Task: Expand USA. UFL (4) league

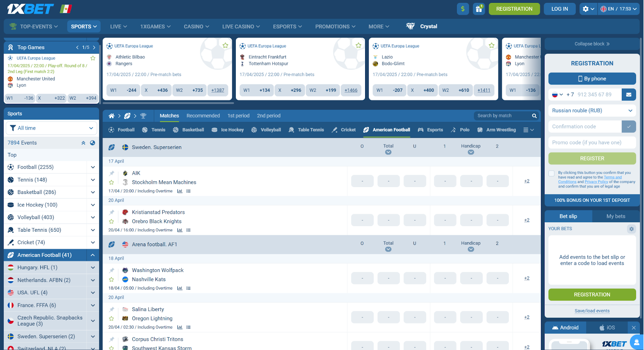Action: pos(93,293)
